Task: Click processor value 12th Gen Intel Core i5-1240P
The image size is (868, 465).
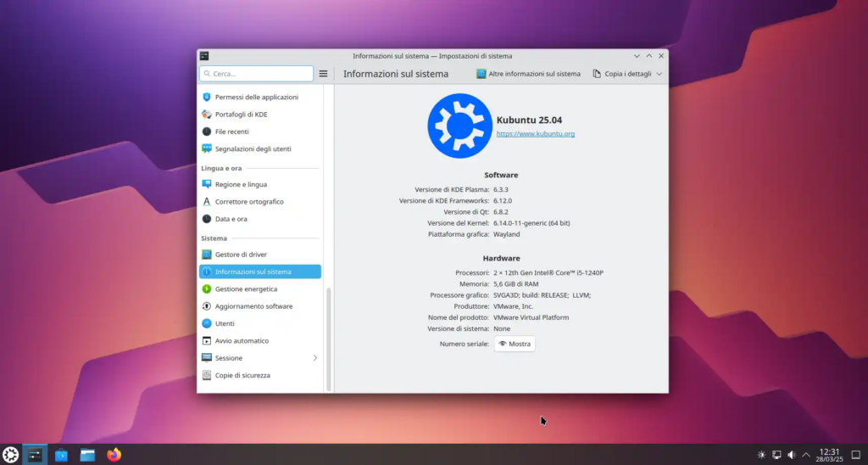Action: tap(548, 272)
